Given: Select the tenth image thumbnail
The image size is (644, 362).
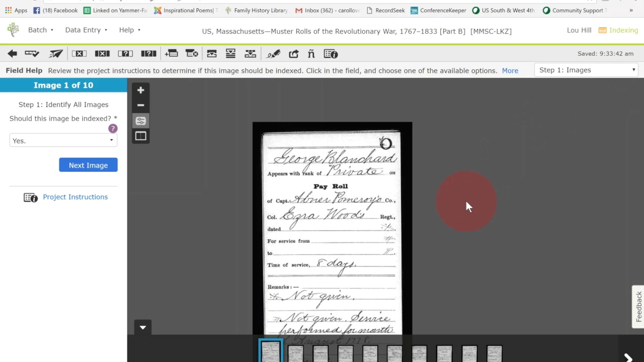Looking at the screenshot, I should pyautogui.click(x=494, y=353).
